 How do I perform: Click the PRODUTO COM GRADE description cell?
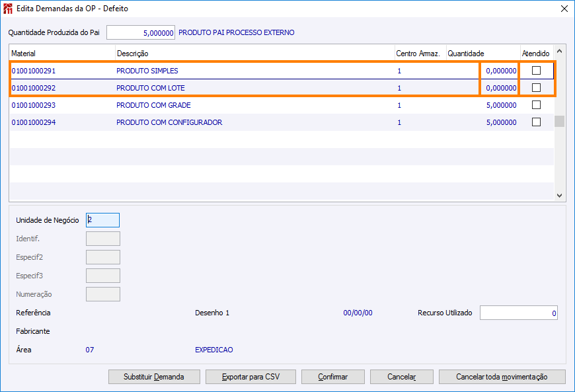[x=153, y=105]
